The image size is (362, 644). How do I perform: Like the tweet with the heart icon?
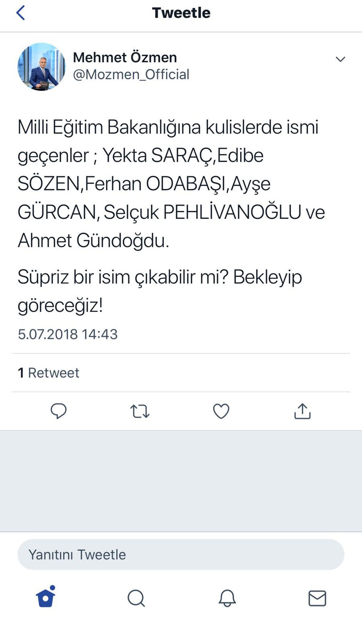pyautogui.click(x=221, y=411)
